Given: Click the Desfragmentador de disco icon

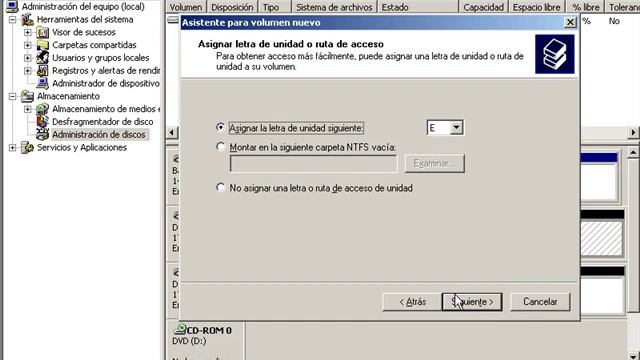Looking at the screenshot, I should [x=42, y=122].
